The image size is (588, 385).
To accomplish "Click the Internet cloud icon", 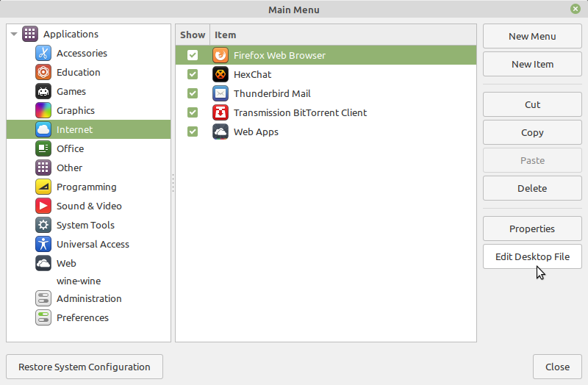I will point(43,130).
